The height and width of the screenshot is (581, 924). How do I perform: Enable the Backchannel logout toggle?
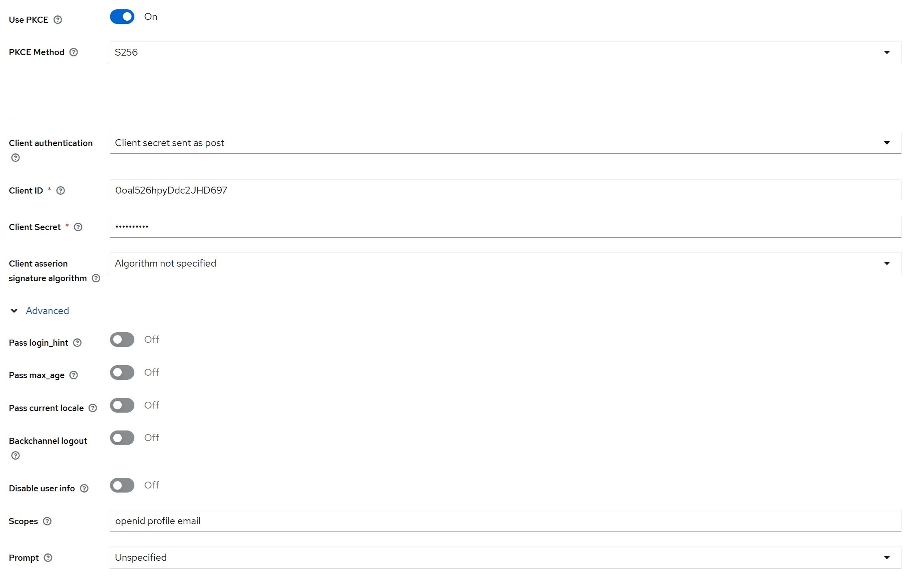(122, 438)
